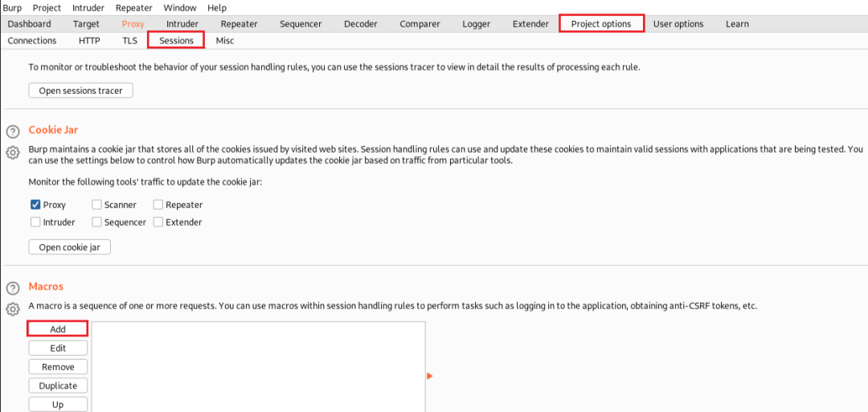Enable Extender traffic monitoring checkbox

click(x=158, y=222)
